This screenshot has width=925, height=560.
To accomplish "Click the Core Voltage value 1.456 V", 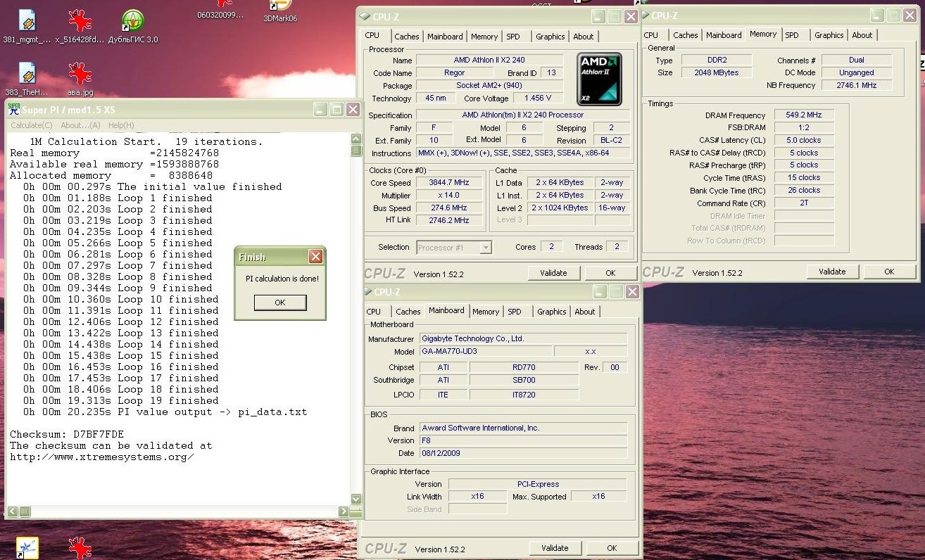I will (x=539, y=98).
